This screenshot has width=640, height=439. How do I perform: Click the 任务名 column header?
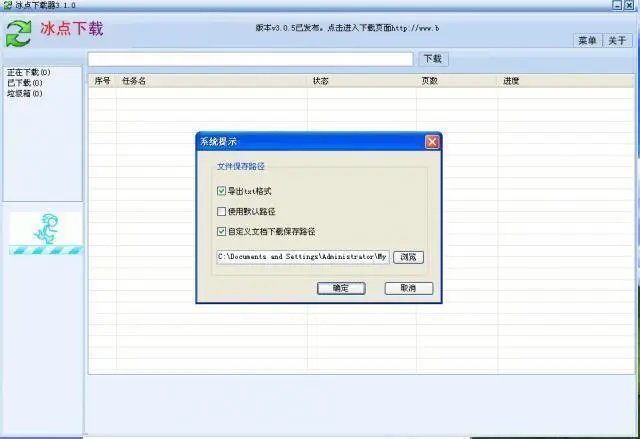212,81
